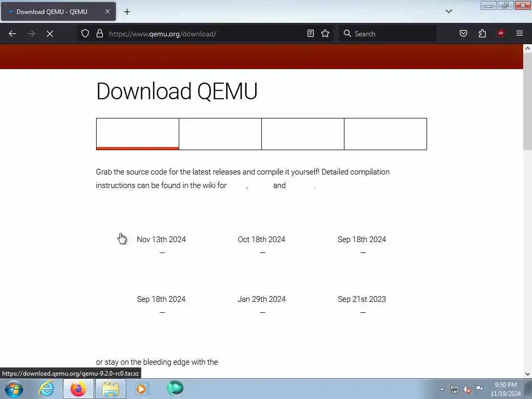Expand the list all tabs chevron
The image size is (532, 399).
(x=448, y=11)
